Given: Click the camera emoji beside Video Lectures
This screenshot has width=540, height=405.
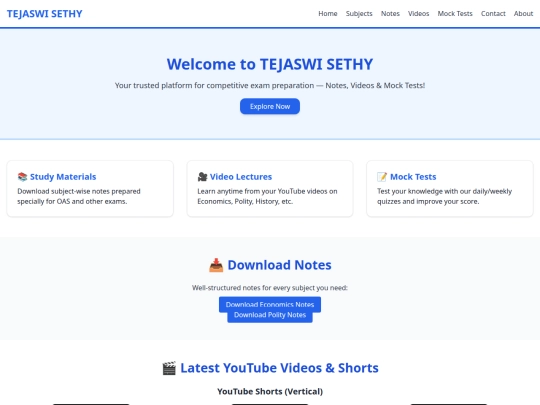Looking at the screenshot, I should click(202, 177).
